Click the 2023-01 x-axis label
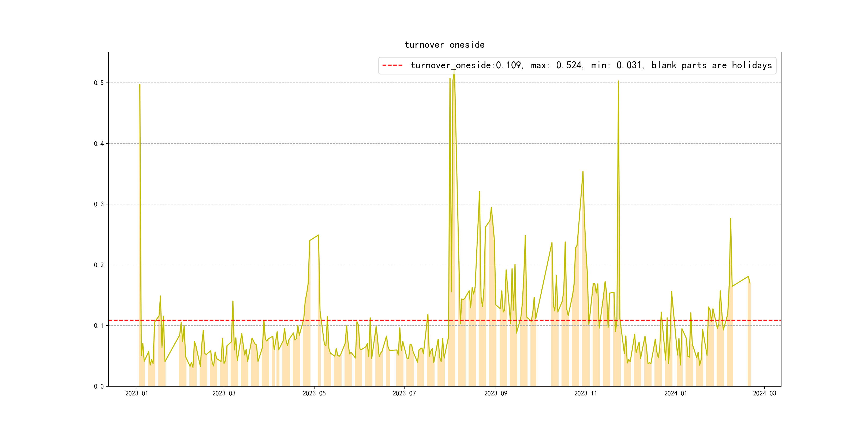868x434 pixels. (x=136, y=393)
